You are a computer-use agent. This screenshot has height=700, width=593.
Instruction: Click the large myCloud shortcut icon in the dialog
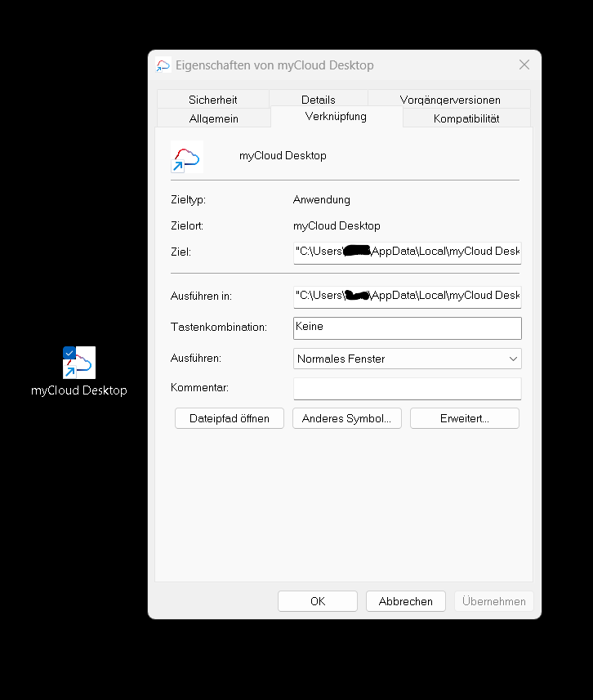(187, 157)
